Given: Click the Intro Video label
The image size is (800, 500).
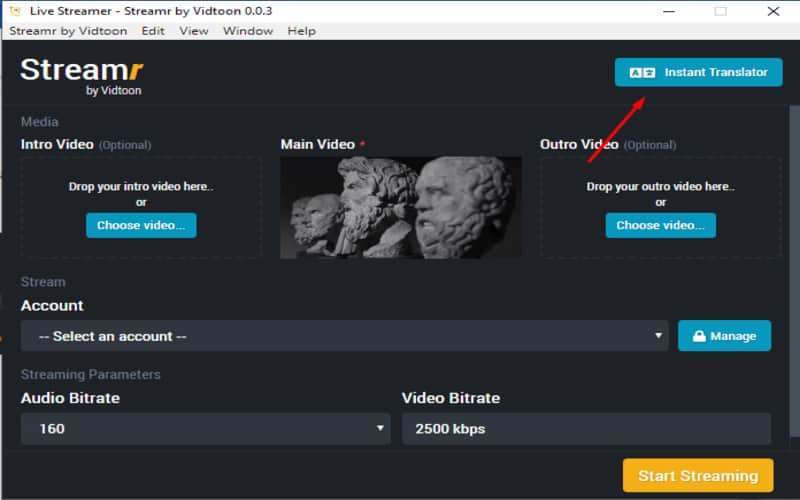Looking at the screenshot, I should pyautogui.click(x=57, y=144).
